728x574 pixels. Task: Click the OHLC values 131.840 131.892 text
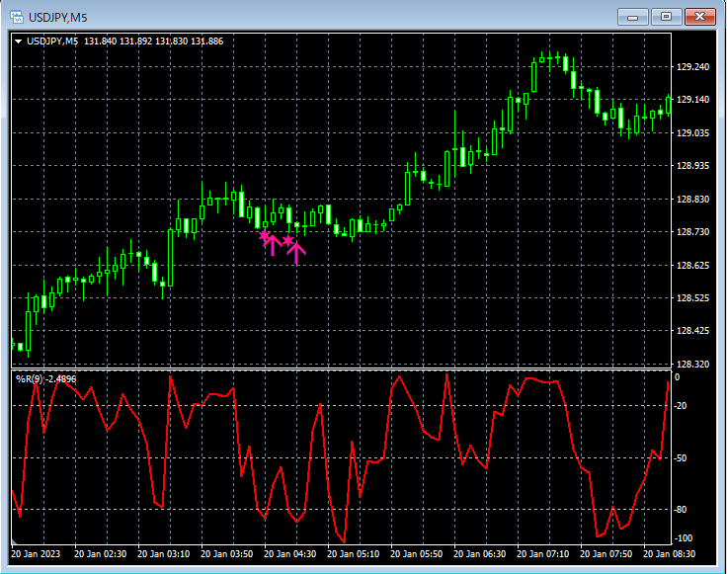pyautogui.click(x=118, y=41)
